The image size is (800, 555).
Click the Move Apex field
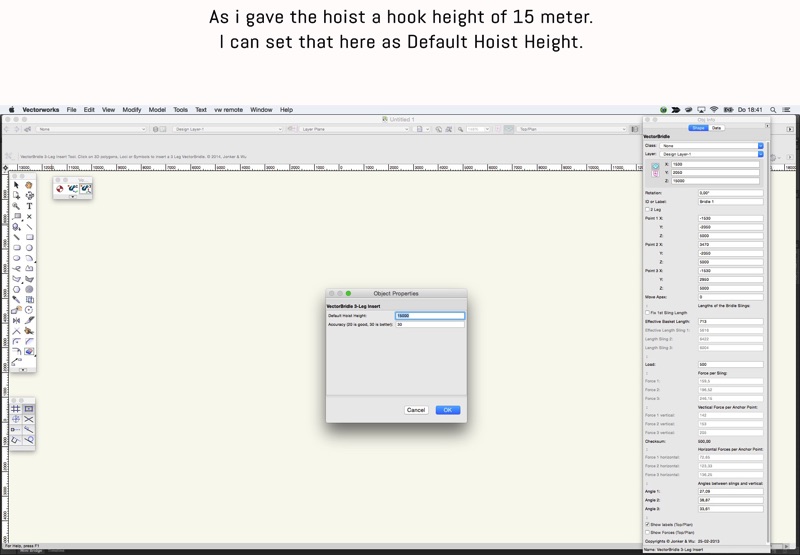[x=731, y=297]
